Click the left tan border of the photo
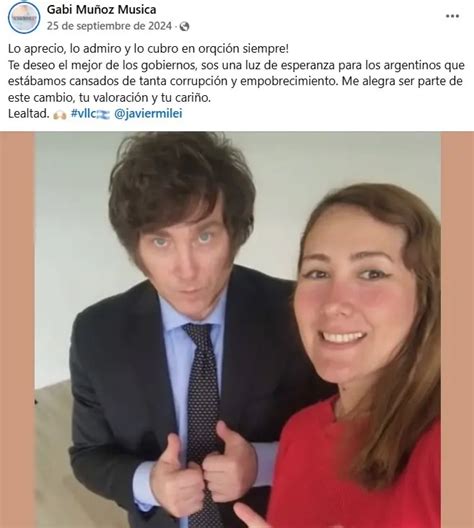This screenshot has height=528, width=474. (x=17, y=330)
